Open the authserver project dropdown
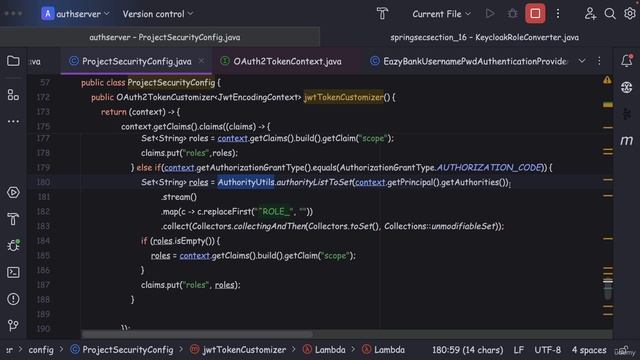 click(x=76, y=14)
